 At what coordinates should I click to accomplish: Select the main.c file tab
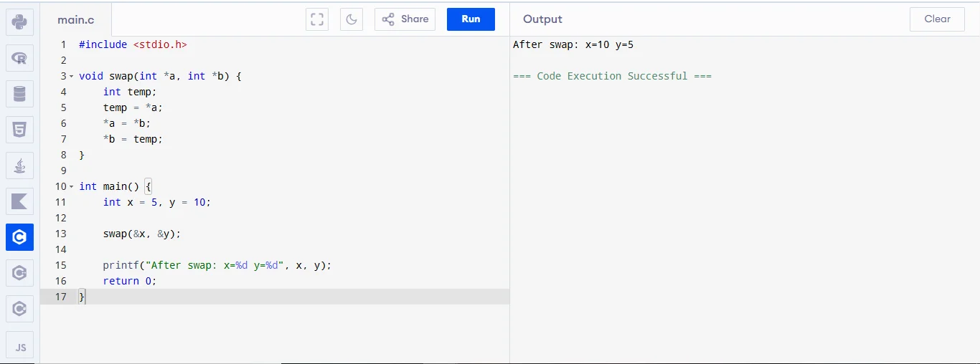(x=76, y=20)
